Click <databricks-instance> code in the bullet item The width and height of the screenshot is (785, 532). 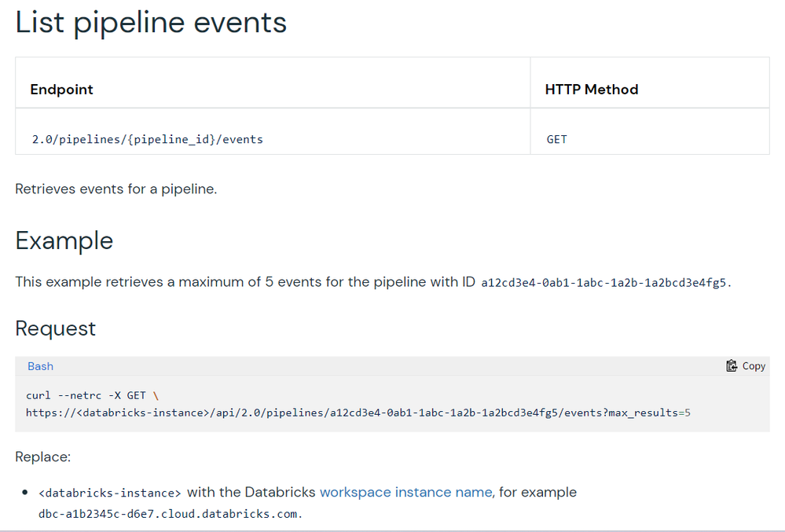coord(110,493)
